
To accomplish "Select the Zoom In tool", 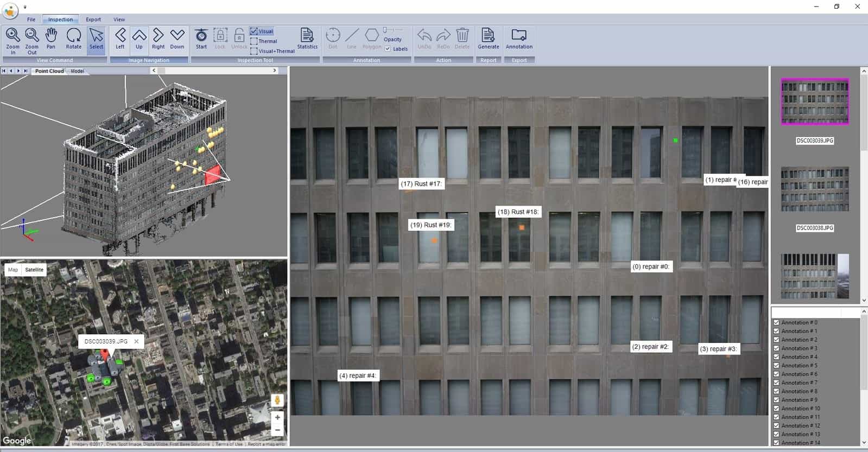I will pos(12,41).
